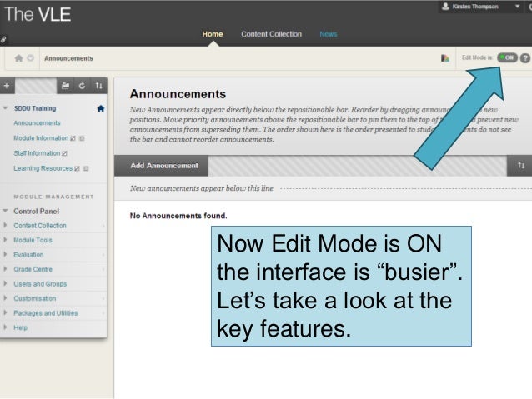Open the Announcements menu link
The image size is (532, 399).
(37, 123)
